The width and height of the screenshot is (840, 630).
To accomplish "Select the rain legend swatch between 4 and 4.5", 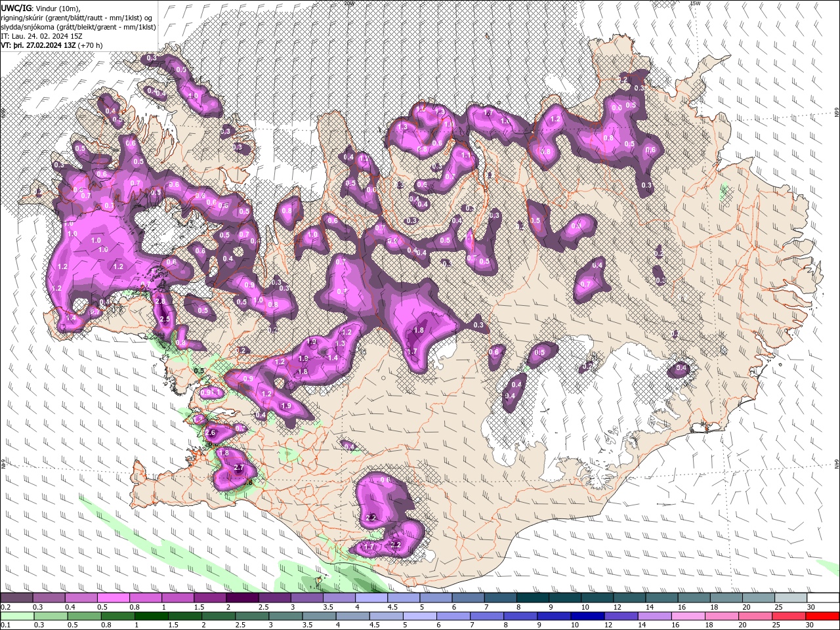I will click(353, 616).
